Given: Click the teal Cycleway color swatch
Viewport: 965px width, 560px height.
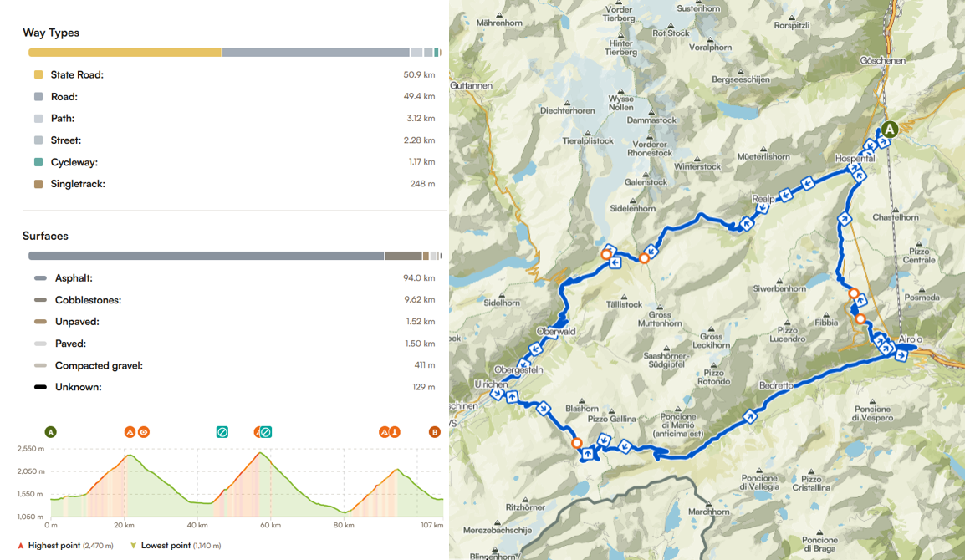Looking at the screenshot, I should click(38, 162).
